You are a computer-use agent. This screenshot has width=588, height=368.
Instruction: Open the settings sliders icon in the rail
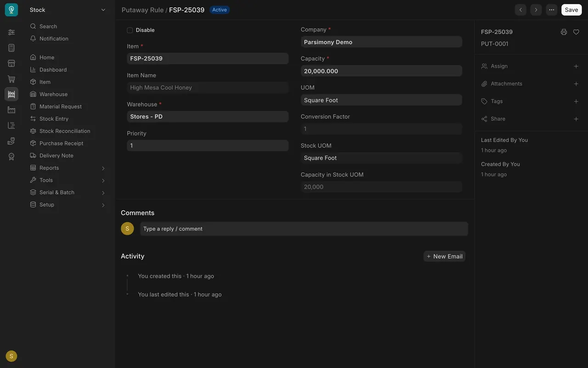(x=11, y=32)
